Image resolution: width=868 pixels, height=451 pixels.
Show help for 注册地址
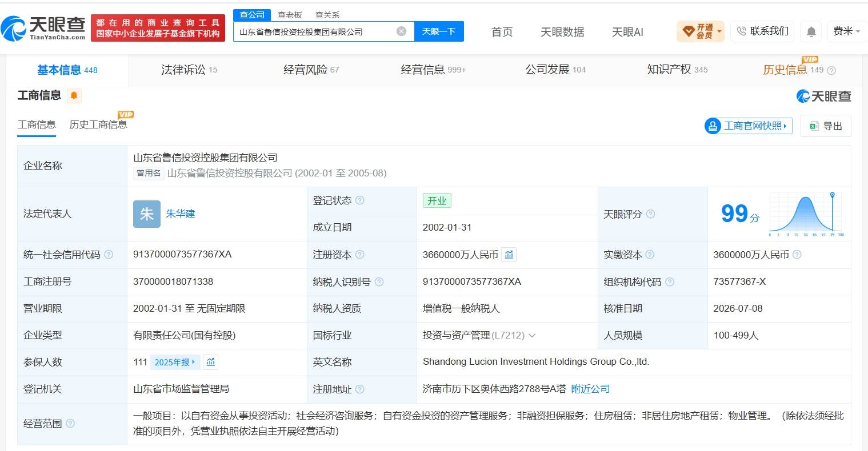(x=359, y=389)
